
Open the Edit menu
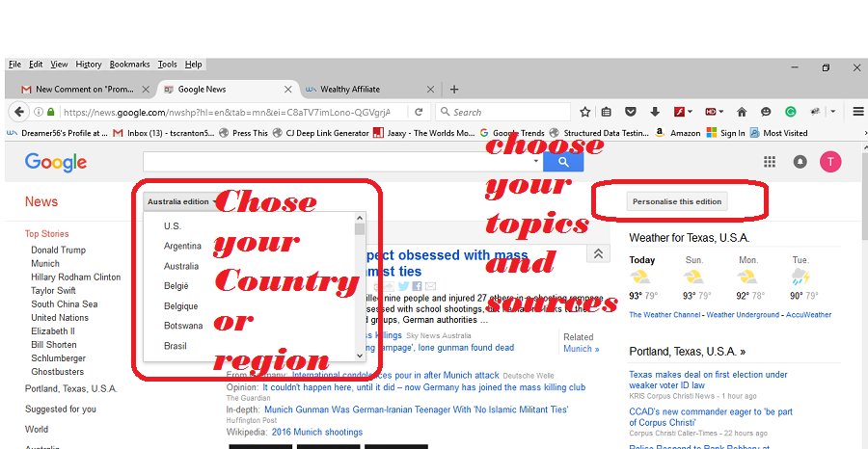36,65
